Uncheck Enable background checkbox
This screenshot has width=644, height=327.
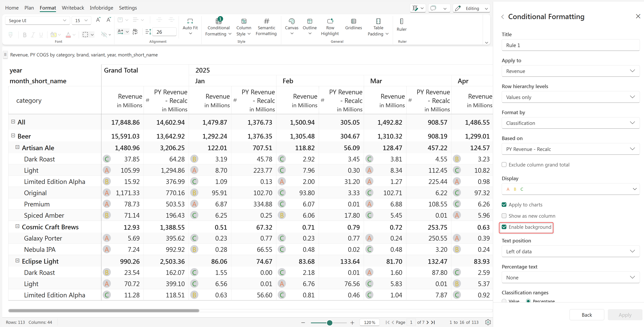click(x=504, y=227)
